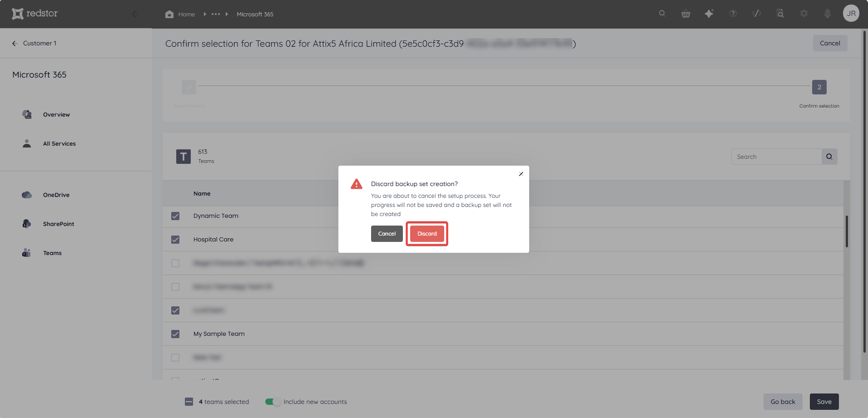This screenshot has height=418, width=868.
Task: Check the empty box above My Sample Team
Action: pyautogui.click(x=175, y=287)
